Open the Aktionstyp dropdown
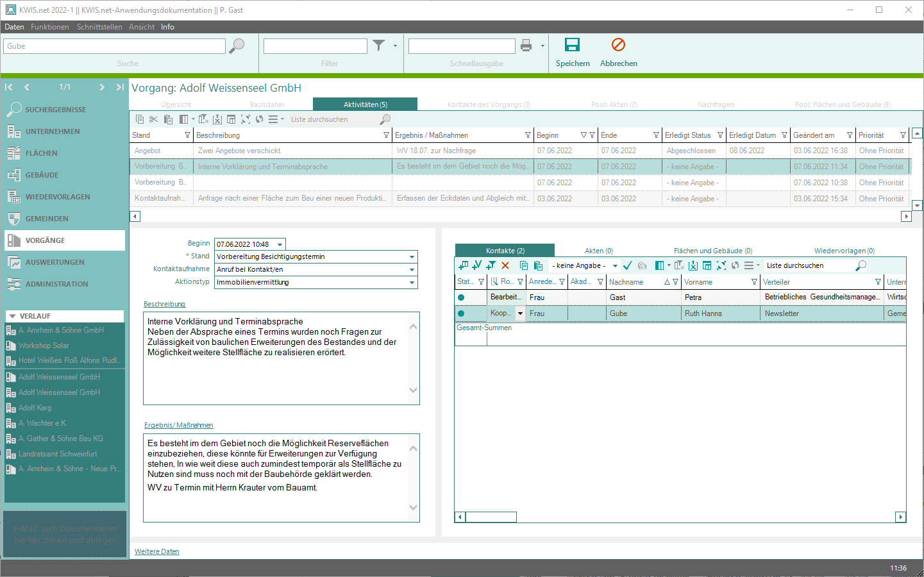The height and width of the screenshot is (577, 924). [412, 282]
